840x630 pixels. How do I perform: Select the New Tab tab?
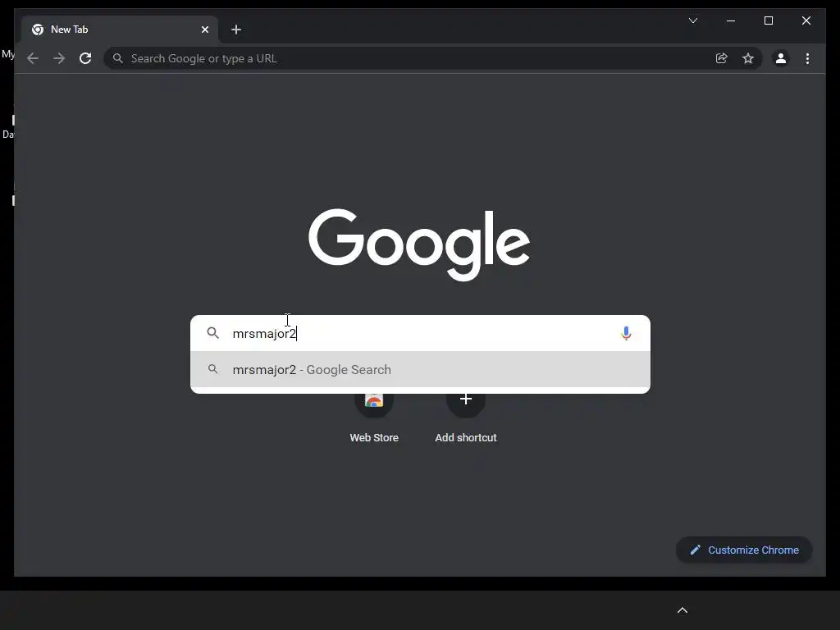[120, 30]
